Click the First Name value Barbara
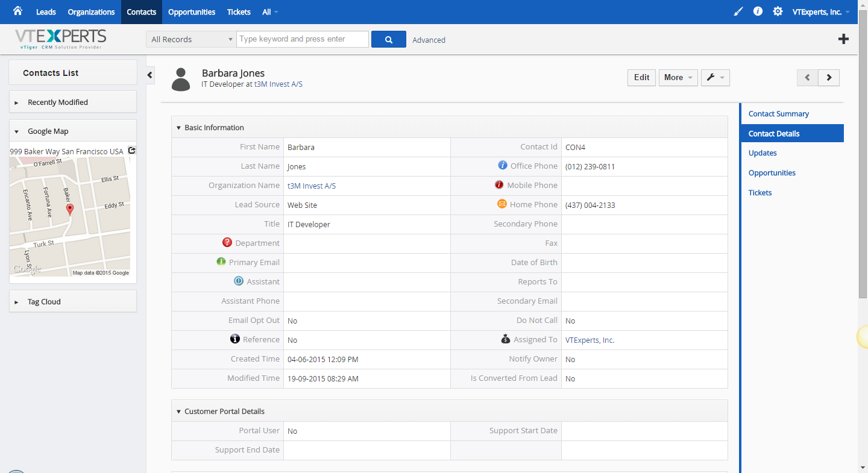Screen dimensions: 868x473 (301, 148)
